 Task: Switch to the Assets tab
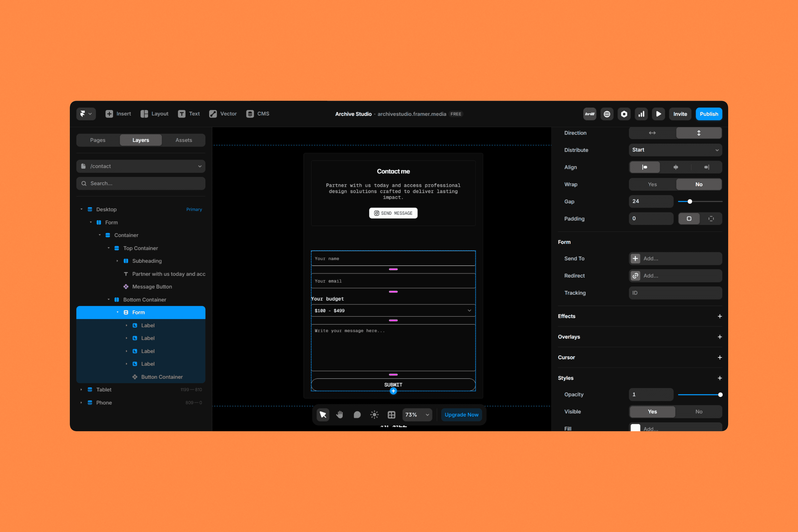click(x=183, y=140)
